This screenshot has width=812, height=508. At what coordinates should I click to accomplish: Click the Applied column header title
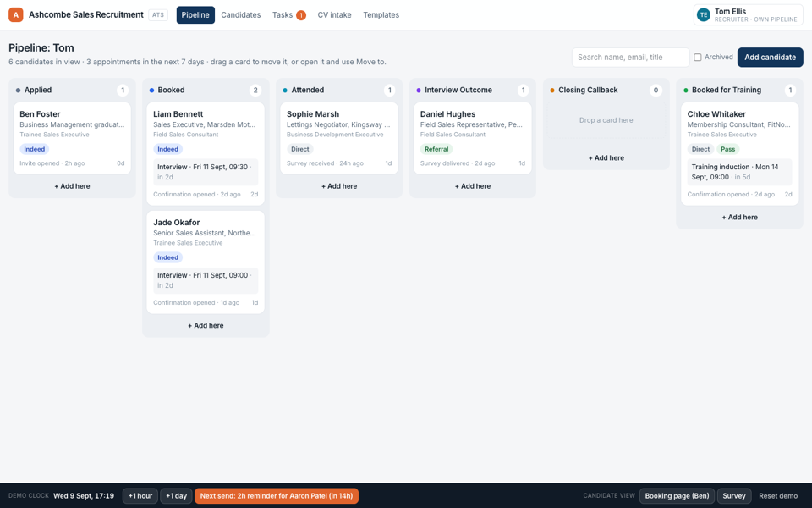tap(38, 91)
